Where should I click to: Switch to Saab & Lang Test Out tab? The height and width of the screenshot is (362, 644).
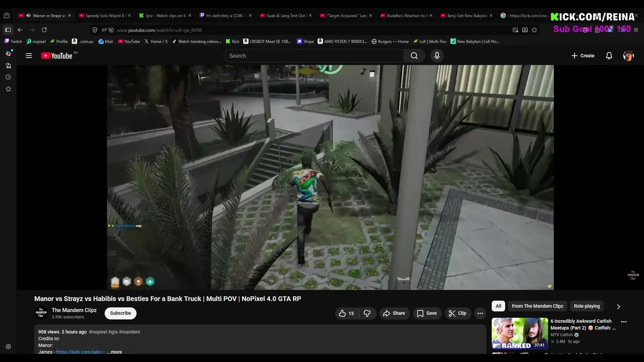(x=286, y=16)
